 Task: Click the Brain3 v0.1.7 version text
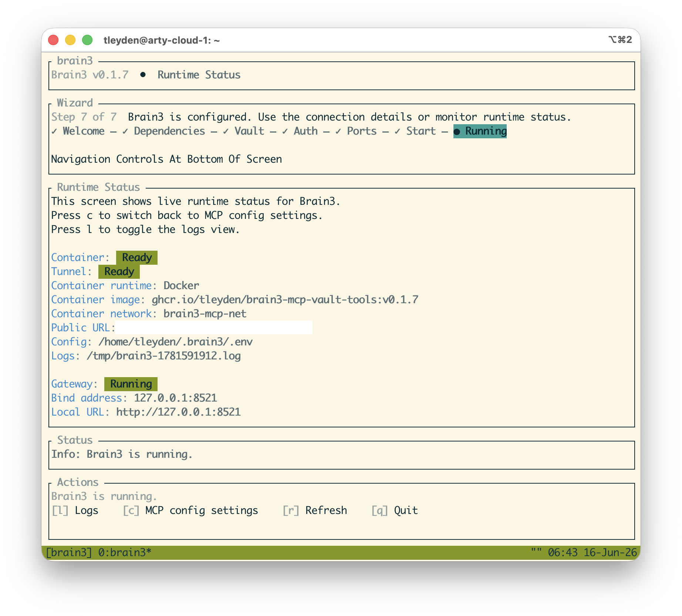point(90,75)
